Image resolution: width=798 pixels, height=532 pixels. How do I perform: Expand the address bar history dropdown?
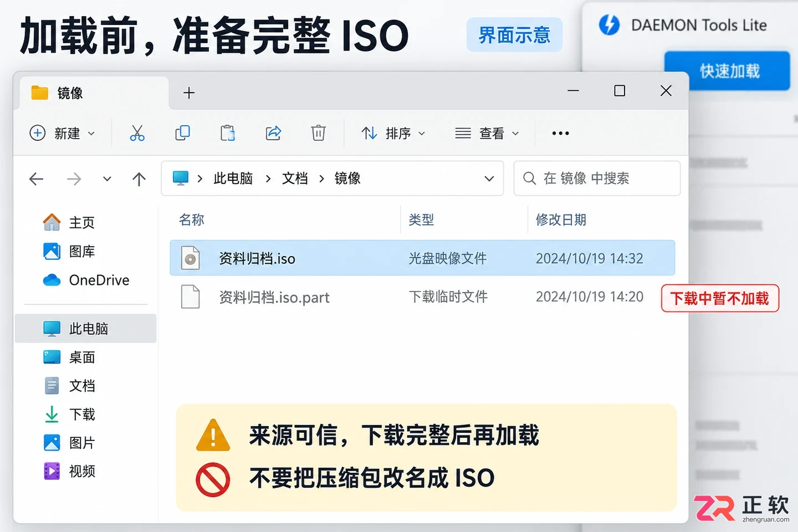tap(489, 178)
